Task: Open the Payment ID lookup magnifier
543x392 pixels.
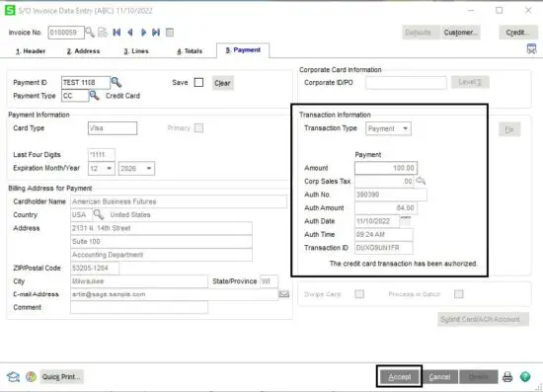Action: (x=116, y=82)
